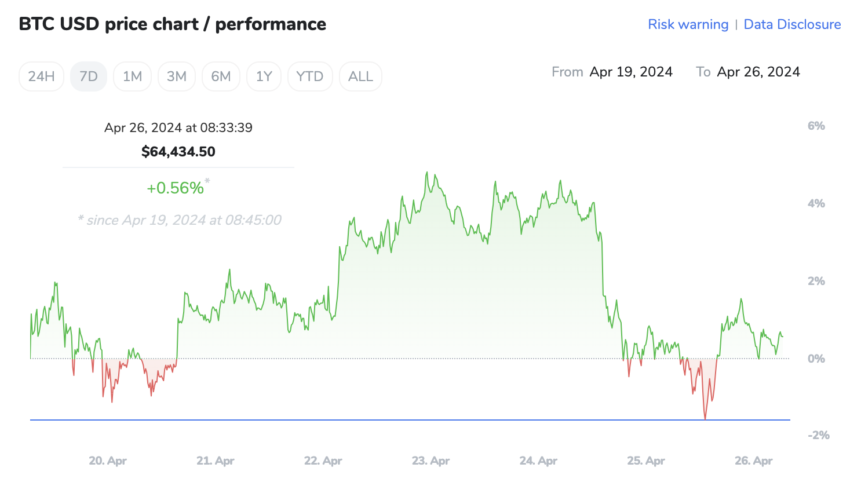This screenshot has width=861, height=504.
Task: Open the To date picker showing Apr 26, 2024
Action: pos(758,71)
